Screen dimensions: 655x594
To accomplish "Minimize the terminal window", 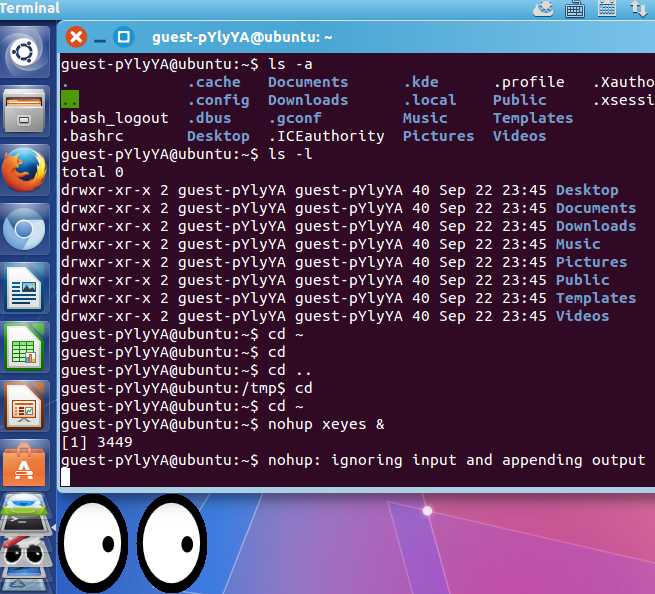I will tap(100, 40).
